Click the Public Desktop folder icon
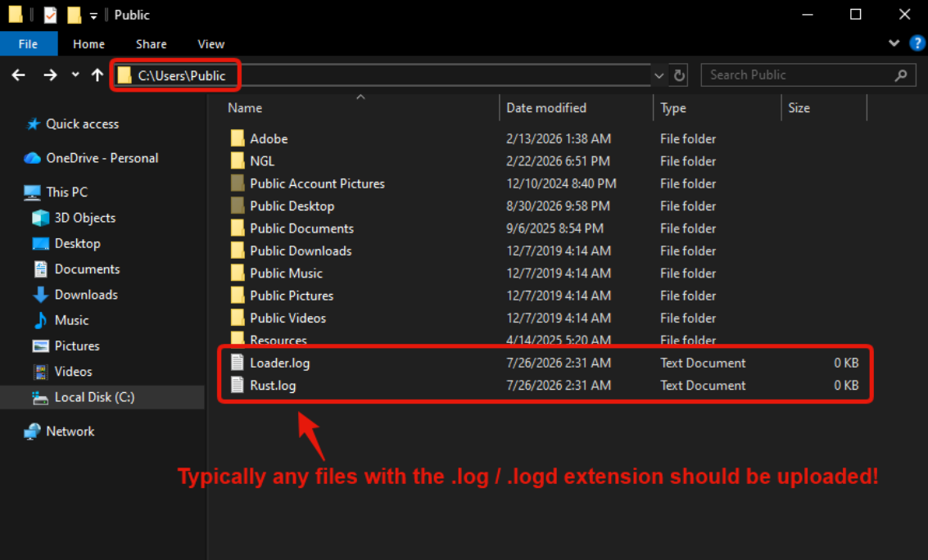 238,205
